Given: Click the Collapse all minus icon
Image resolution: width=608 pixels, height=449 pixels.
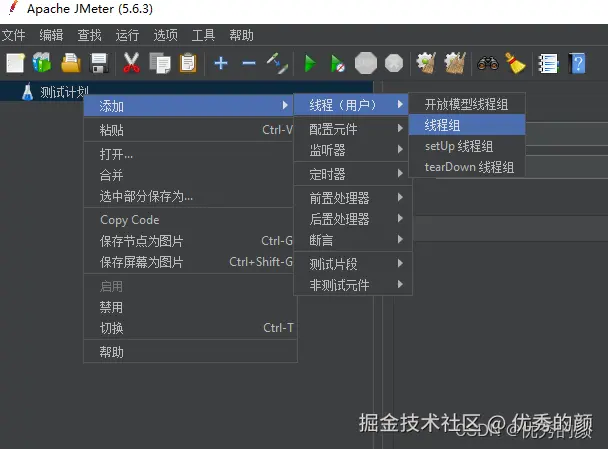Looking at the screenshot, I should [x=249, y=63].
